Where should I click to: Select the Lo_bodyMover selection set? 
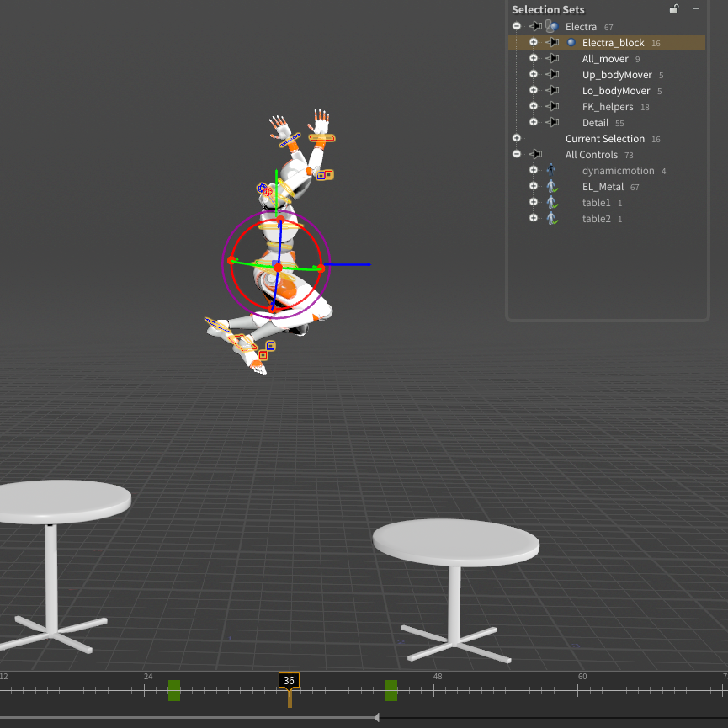click(x=616, y=91)
